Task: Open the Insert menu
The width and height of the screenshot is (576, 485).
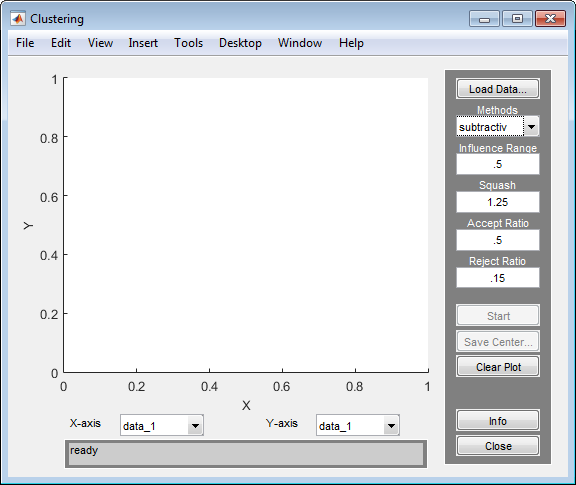Action: click(x=143, y=43)
